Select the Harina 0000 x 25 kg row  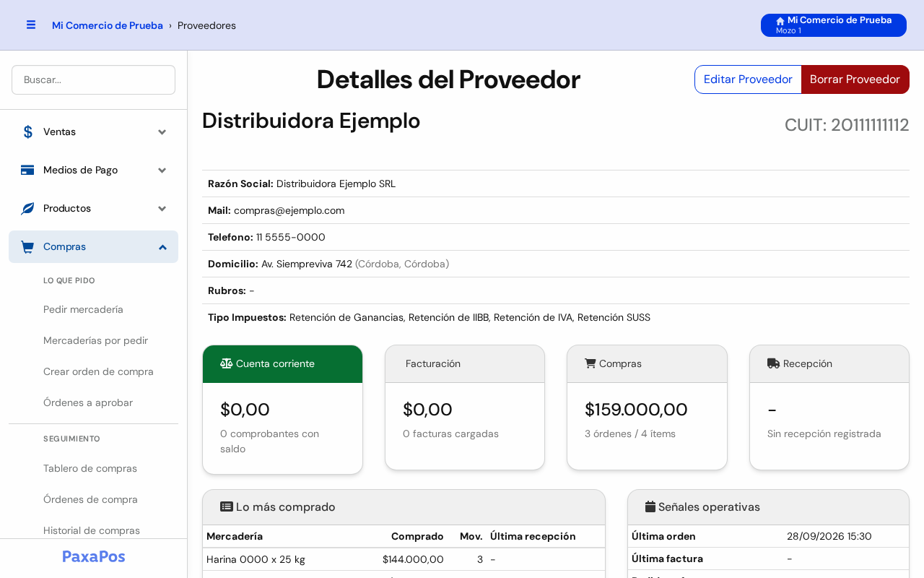[404, 559]
